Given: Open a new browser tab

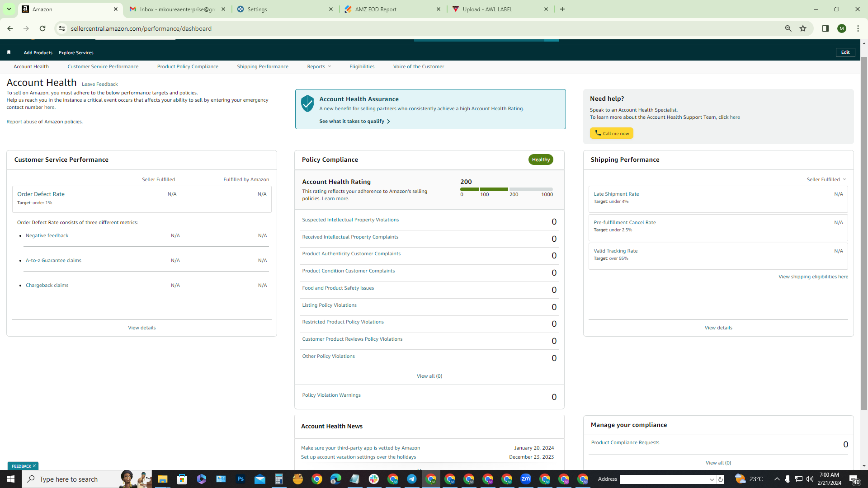Looking at the screenshot, I should coord(562,9).
